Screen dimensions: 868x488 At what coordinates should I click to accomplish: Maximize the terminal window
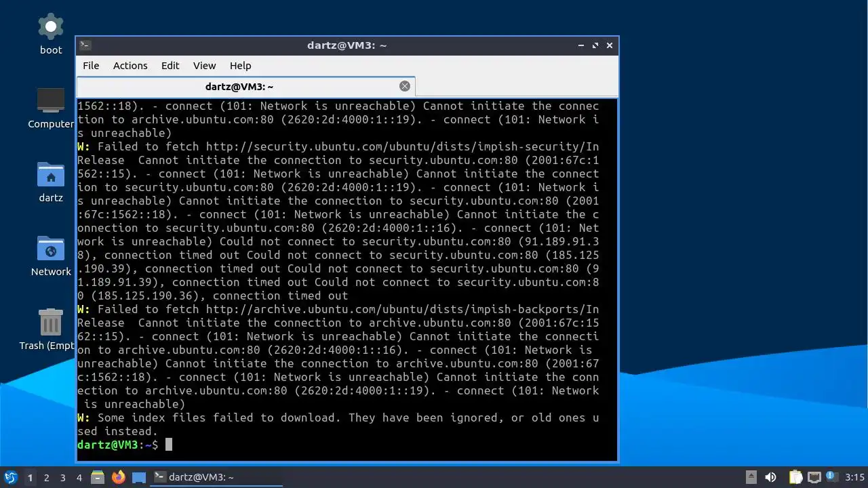pyautogui.click(x=595, y=45)
